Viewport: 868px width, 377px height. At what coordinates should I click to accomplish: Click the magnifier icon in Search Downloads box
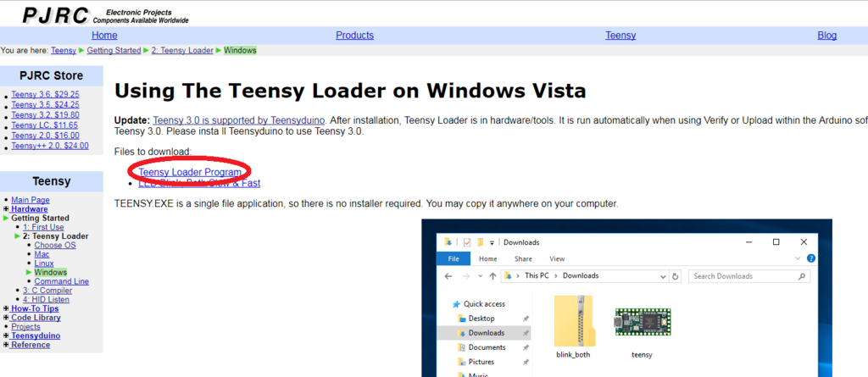(x=803, y=275)
